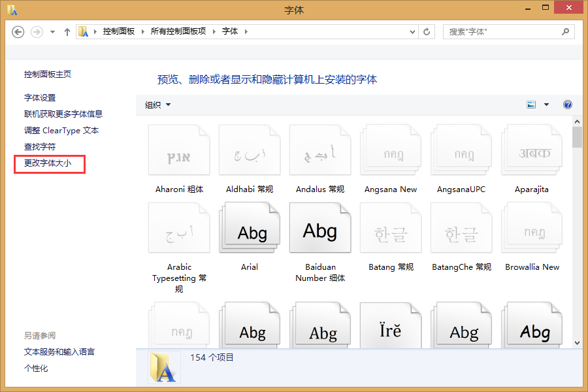Open recent locations dropdown arrow

click(x=52, y=32)
